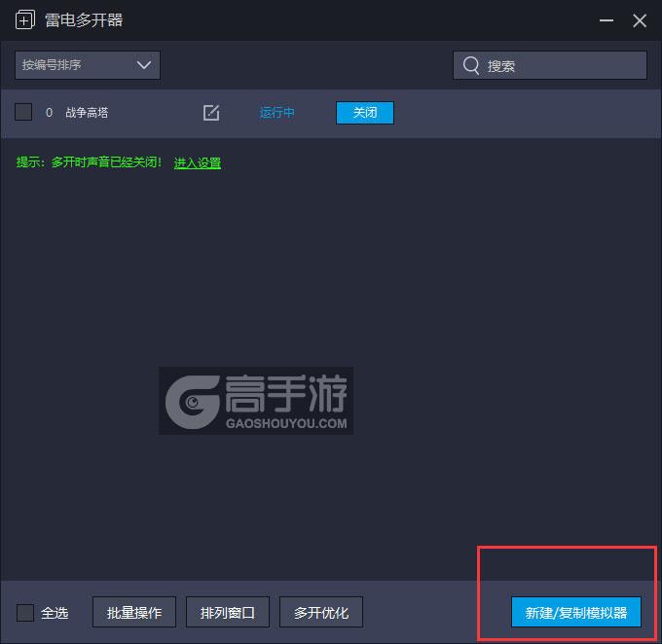Enable the 全选 select-all checkbox
The width and height of the screenshot is (662, 644).
point(25,612)
